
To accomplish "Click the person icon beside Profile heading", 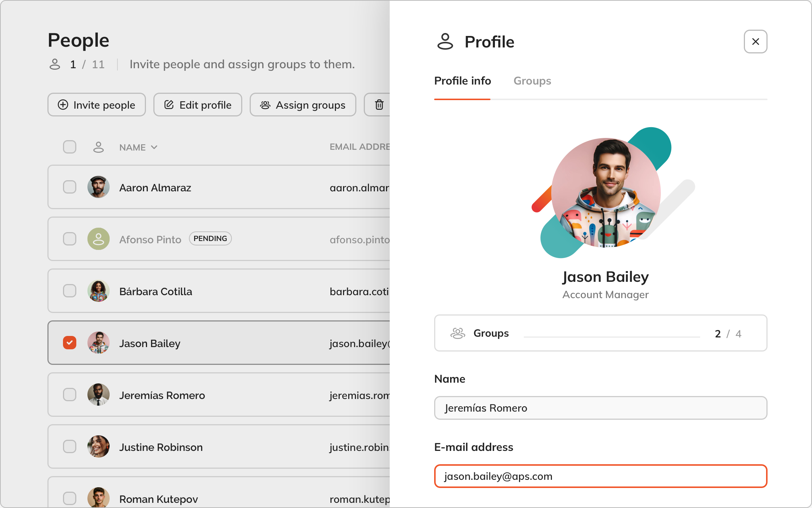I will [445, 42].
